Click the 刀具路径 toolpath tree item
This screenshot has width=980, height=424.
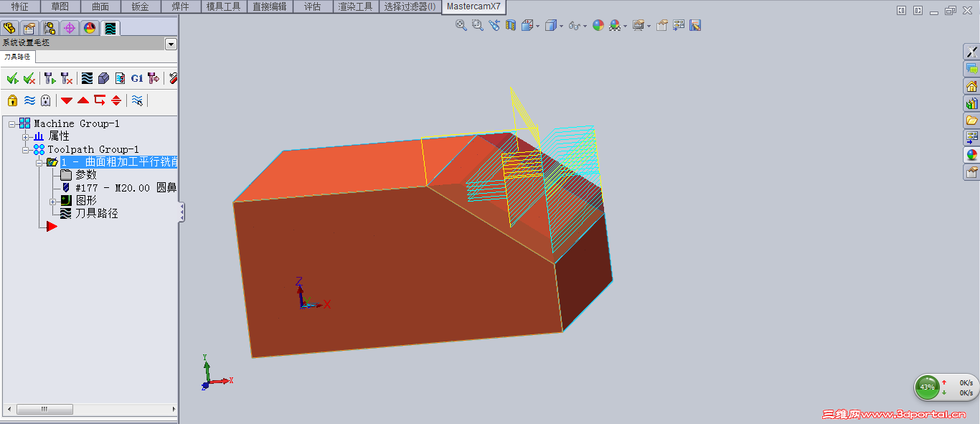tap(97, 214)
